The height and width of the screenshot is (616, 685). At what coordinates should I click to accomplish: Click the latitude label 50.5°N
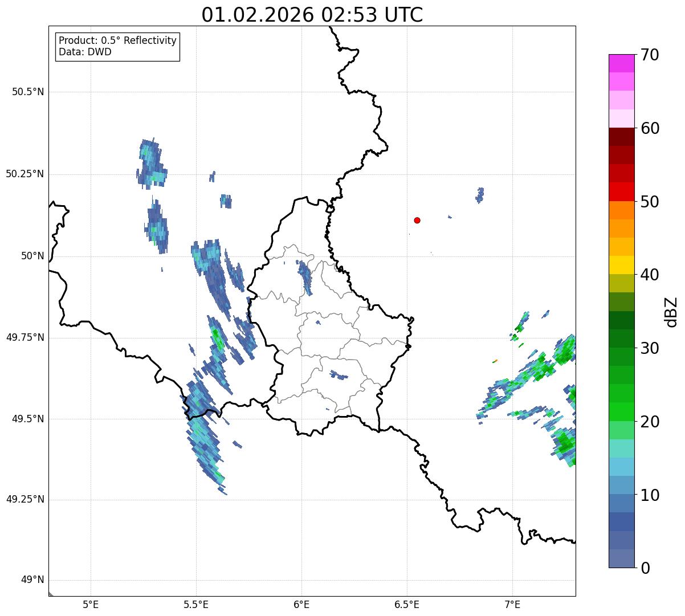[x=28, y=92]
